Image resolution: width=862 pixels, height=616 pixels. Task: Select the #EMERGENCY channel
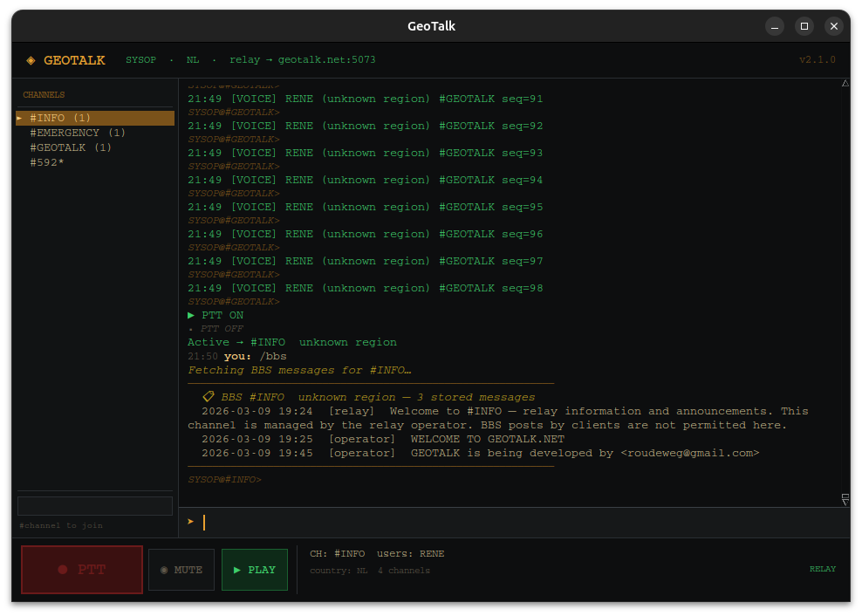[78, 133]
